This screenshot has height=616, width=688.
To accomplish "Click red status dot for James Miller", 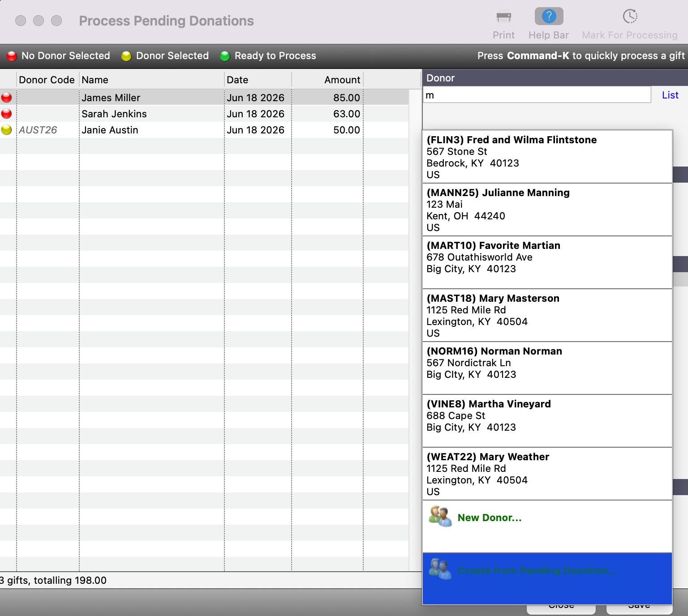I will pyautogui.click(x=6, y=97).
